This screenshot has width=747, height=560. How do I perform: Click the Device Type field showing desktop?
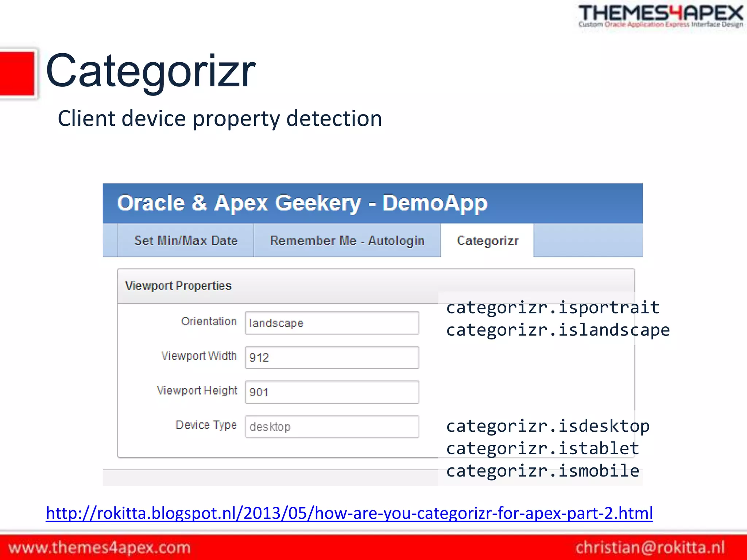[332, 427]
